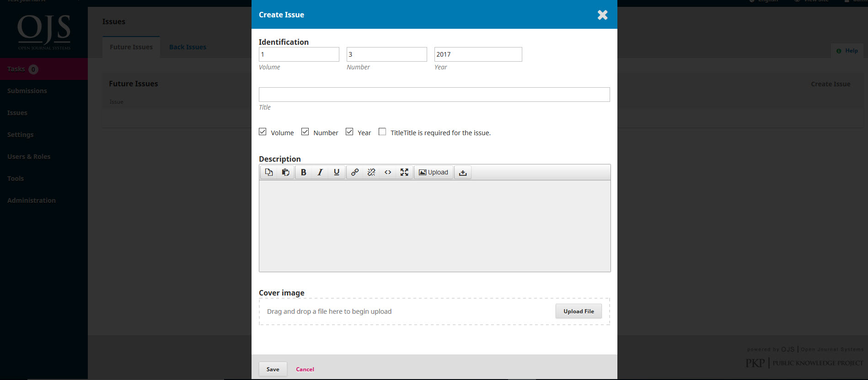Click the Upload image toolbar button
This screenshot has height=380, width=868.
click(434, 172)
